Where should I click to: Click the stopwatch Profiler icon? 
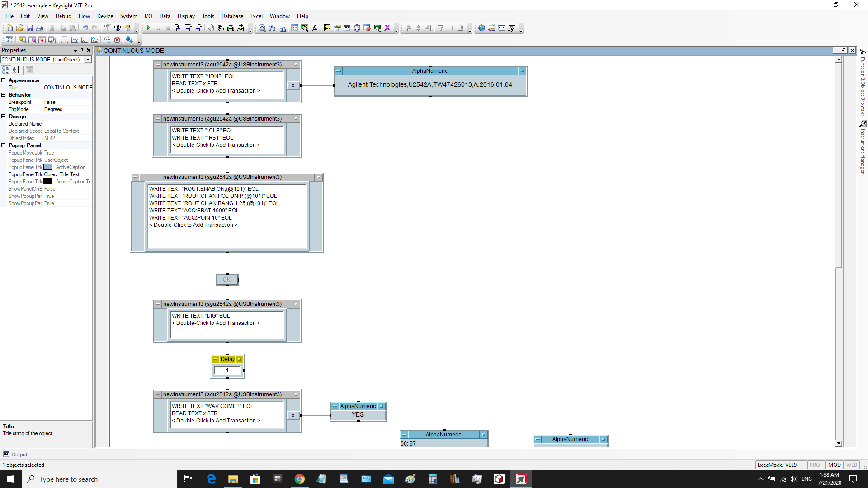357,28
